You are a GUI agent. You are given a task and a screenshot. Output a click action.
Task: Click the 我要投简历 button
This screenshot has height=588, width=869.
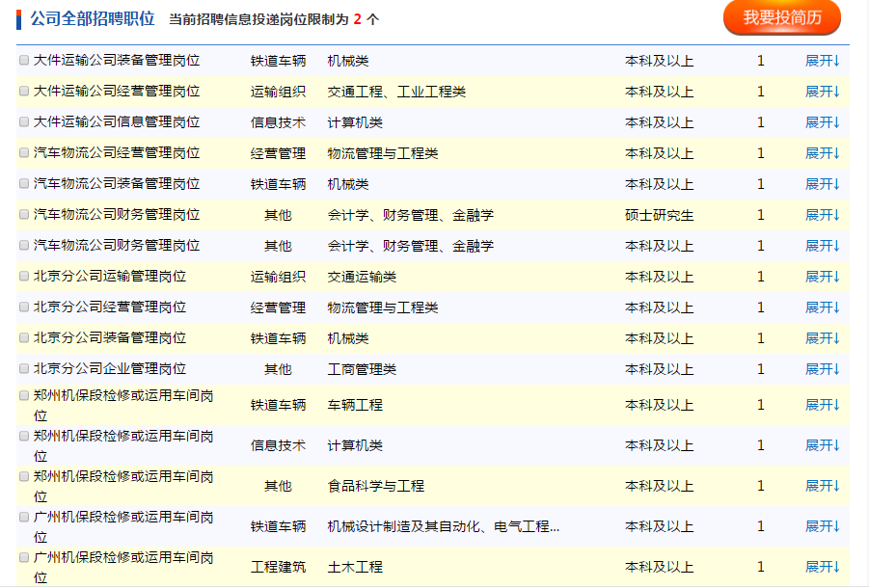[x=781, y=18]
